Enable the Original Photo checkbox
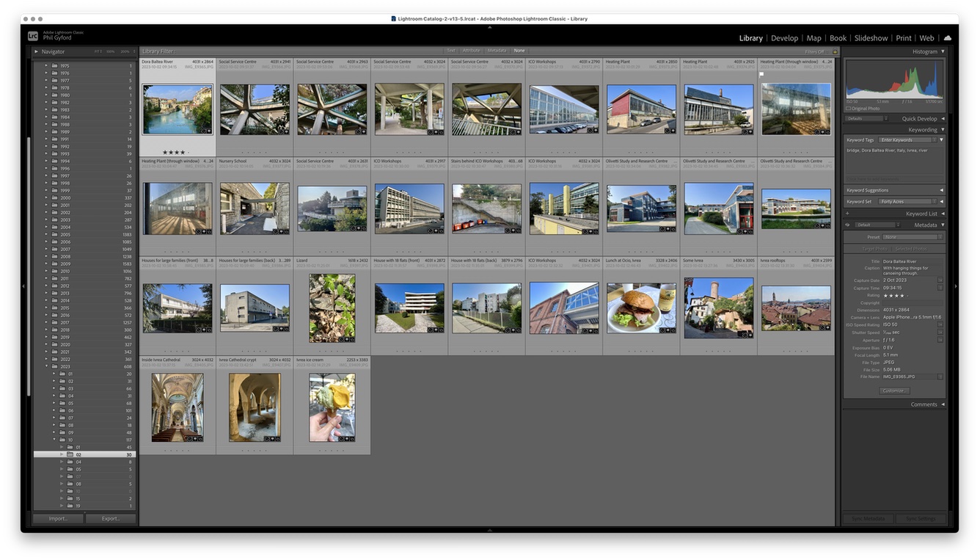980x560 pixels. (849, 109)
